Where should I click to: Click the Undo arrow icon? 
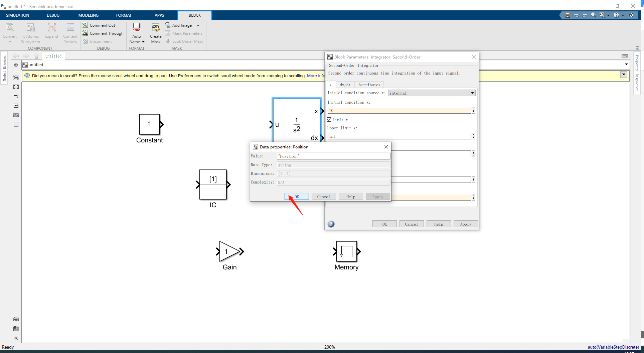(576, 15)
